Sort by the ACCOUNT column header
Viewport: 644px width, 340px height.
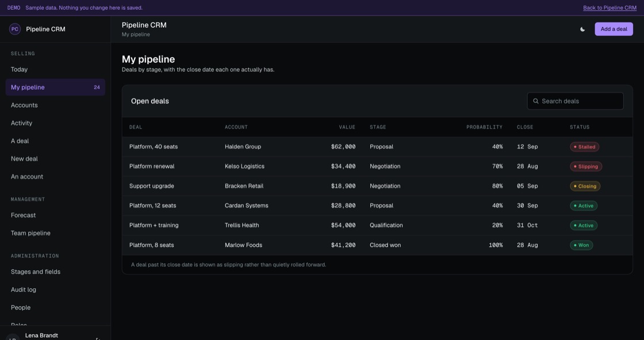(236, 127)
